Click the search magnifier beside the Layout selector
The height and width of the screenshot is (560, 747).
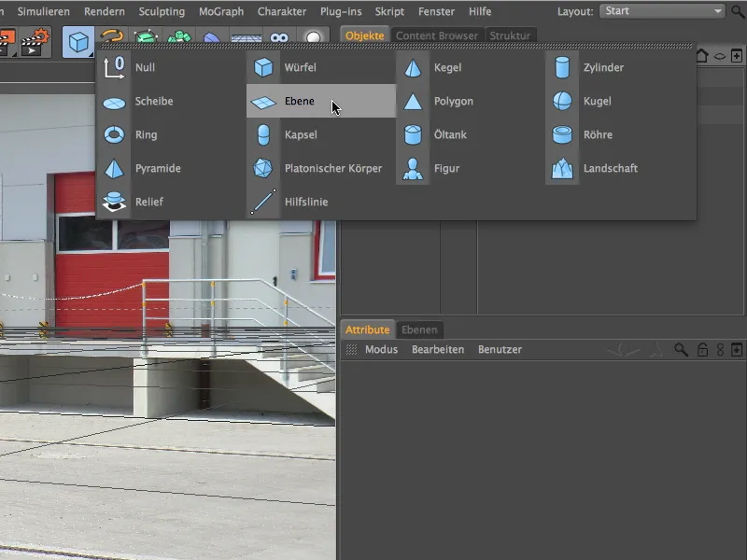tap(737, 11)
